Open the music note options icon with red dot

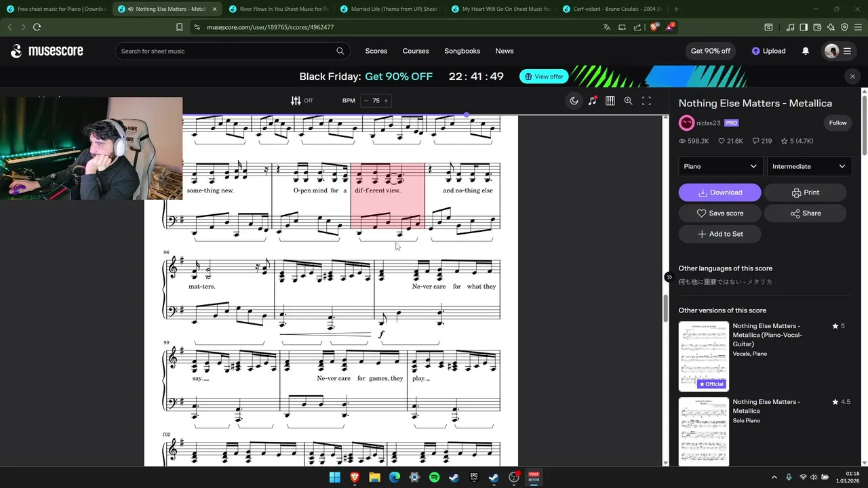click(593, 100)
